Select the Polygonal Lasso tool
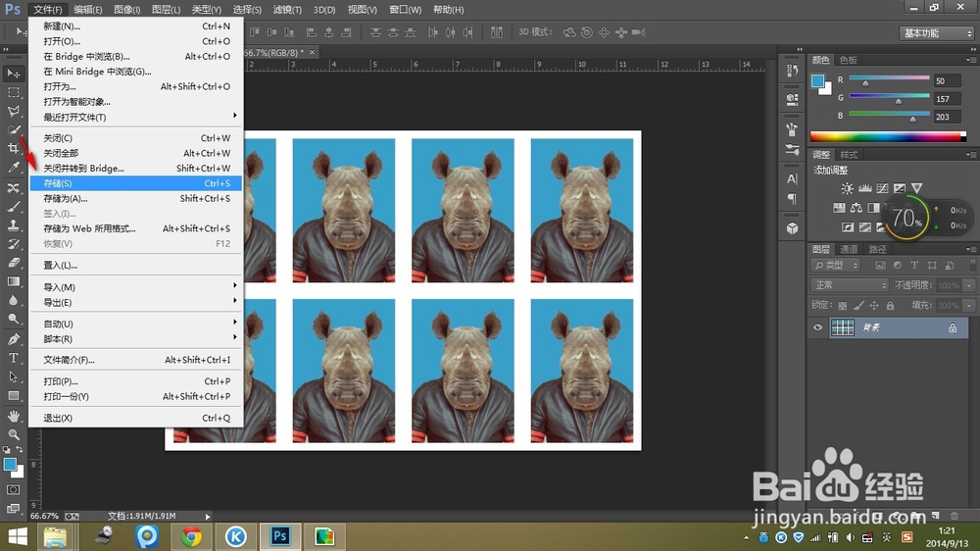 [x=13, y=112]
